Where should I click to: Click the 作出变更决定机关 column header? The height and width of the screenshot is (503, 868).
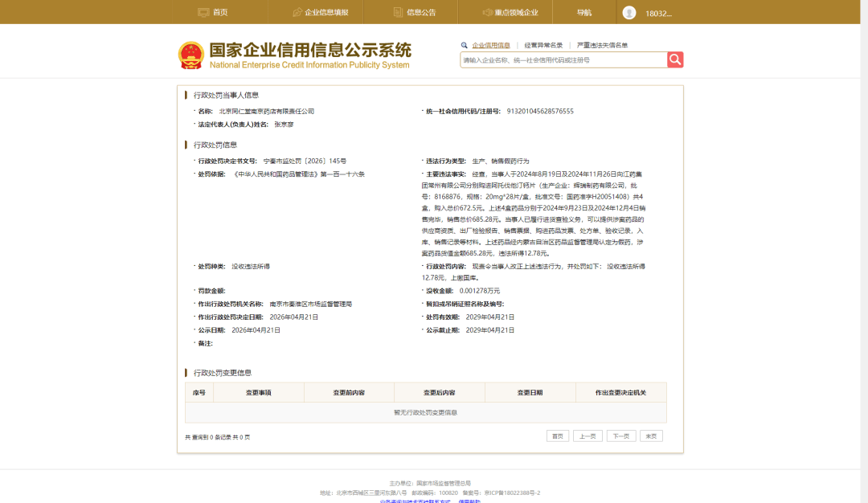pos(620,392)
